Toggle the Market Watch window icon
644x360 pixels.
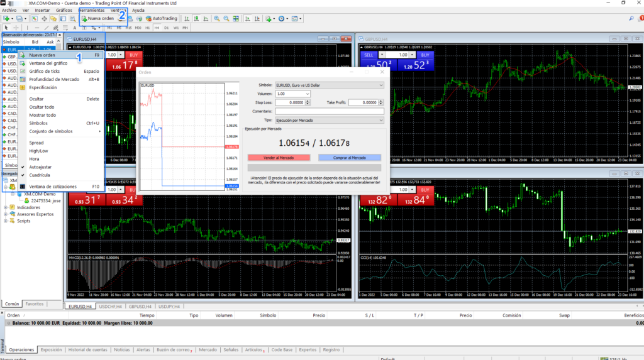coord(35,18)
